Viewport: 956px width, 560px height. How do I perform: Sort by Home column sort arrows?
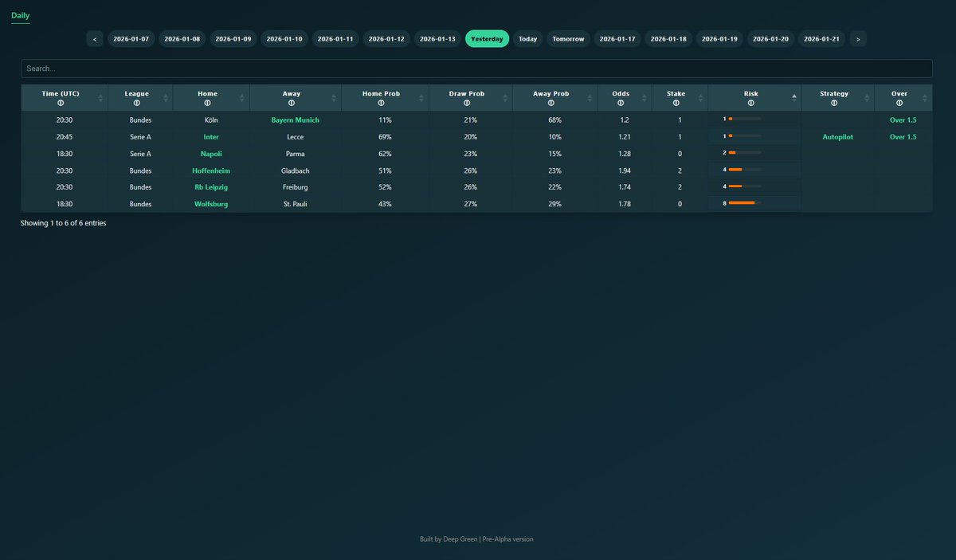241,98
